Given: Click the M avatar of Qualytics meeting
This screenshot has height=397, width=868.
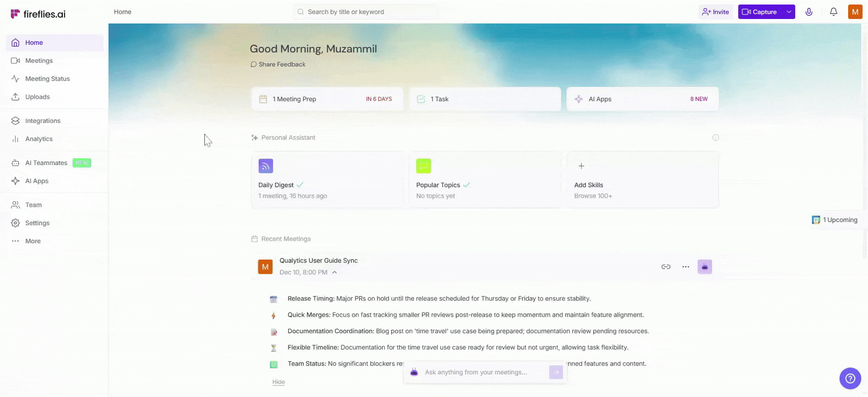Looking at the screenshot, I should (x=265, y=267).
